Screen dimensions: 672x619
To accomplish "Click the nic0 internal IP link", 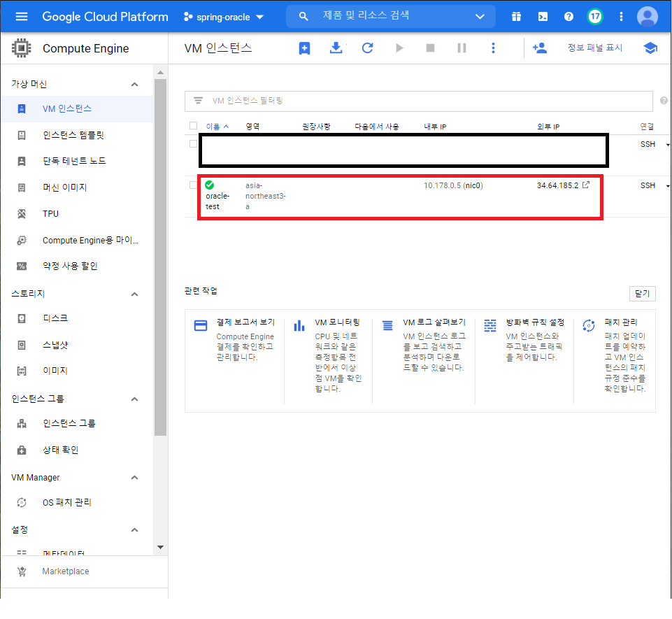I will pos(473,185).
